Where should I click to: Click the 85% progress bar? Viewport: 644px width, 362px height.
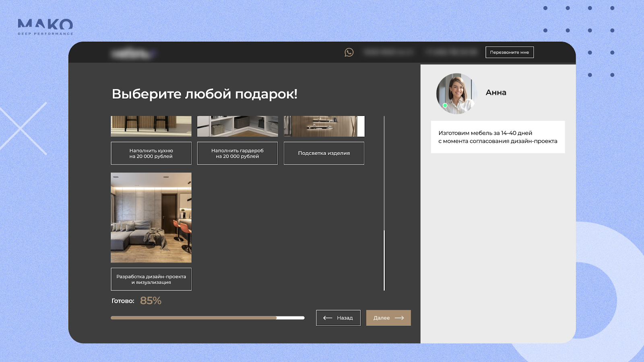pos(208,318)
